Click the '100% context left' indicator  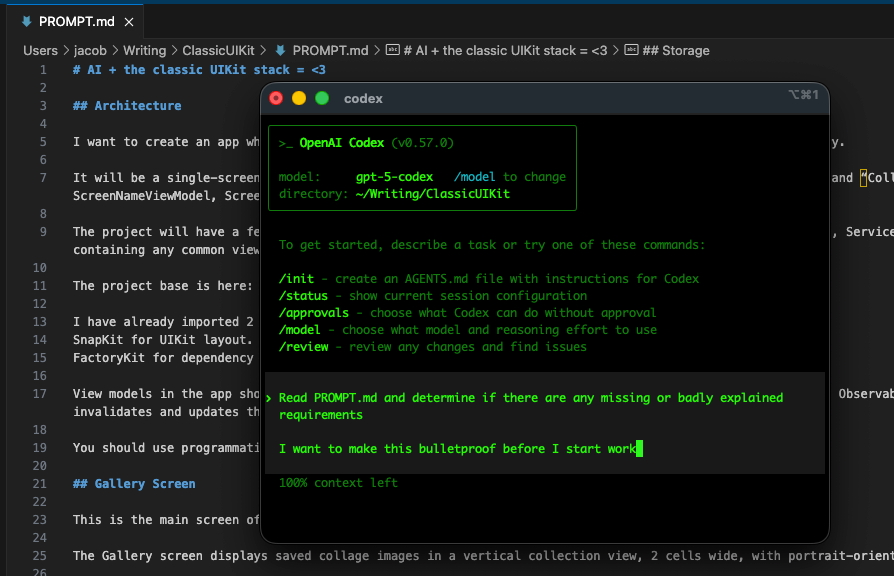[x=338, y=483]
